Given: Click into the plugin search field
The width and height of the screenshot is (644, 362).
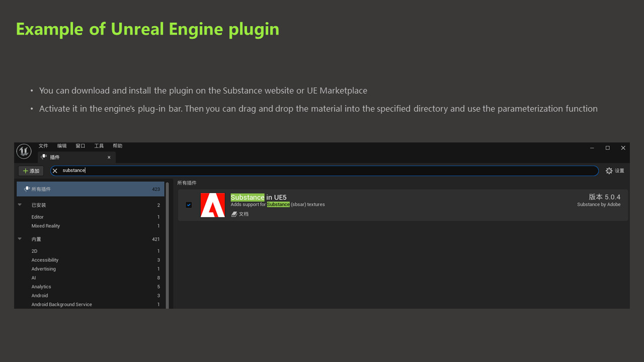Looking at the screenshot, I should pos(325,171).
